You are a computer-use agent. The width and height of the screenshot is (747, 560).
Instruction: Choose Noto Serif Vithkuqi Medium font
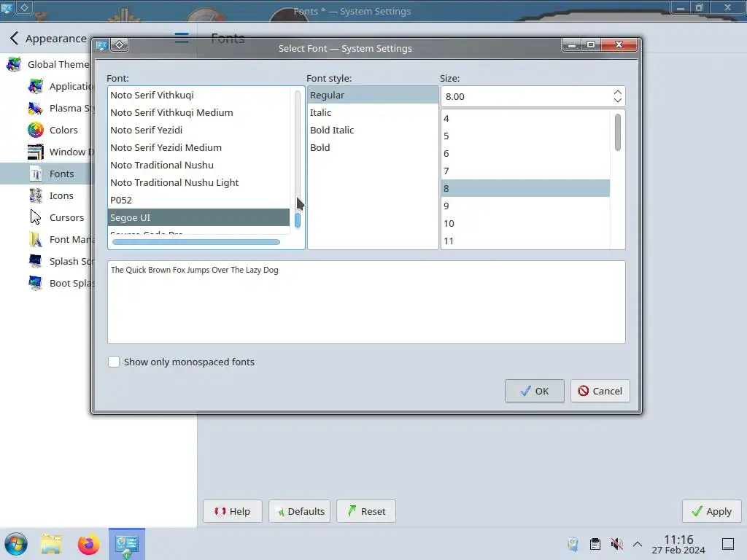[198, 112]
